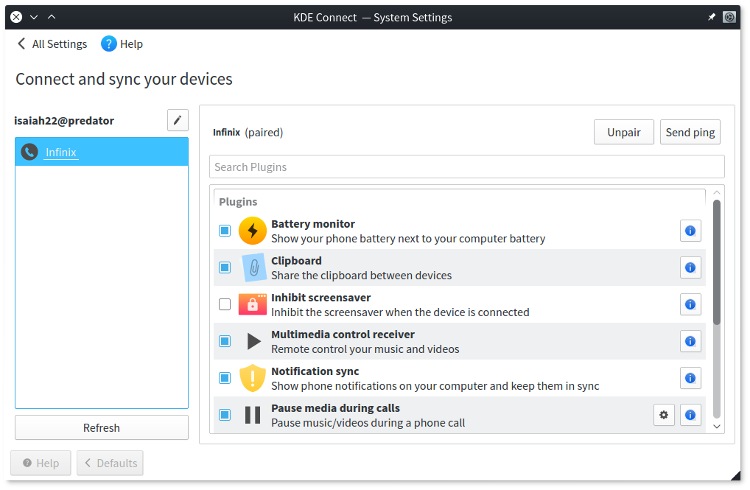Click the Defaults button
The image size is (750, 490).
point(110,463)
